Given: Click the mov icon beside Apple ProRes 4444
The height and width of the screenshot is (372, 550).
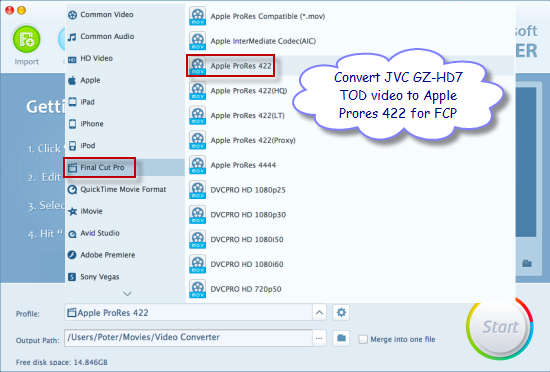Looking at the screenshot, I should click(197, 165).
